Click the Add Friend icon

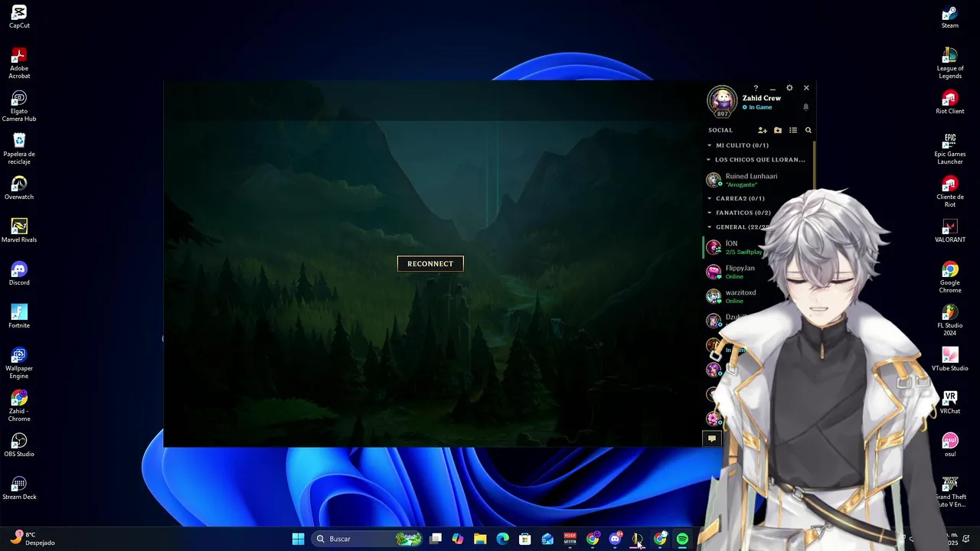tap(763, 130)
